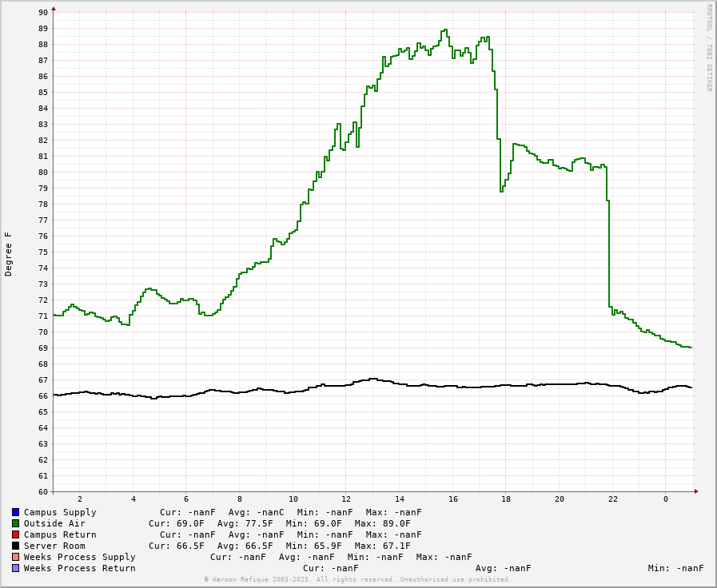Viewport: 717px width, 588px height.
Task: Click the pink Weeks Process Supply swatch
Action: pos(15,557)
